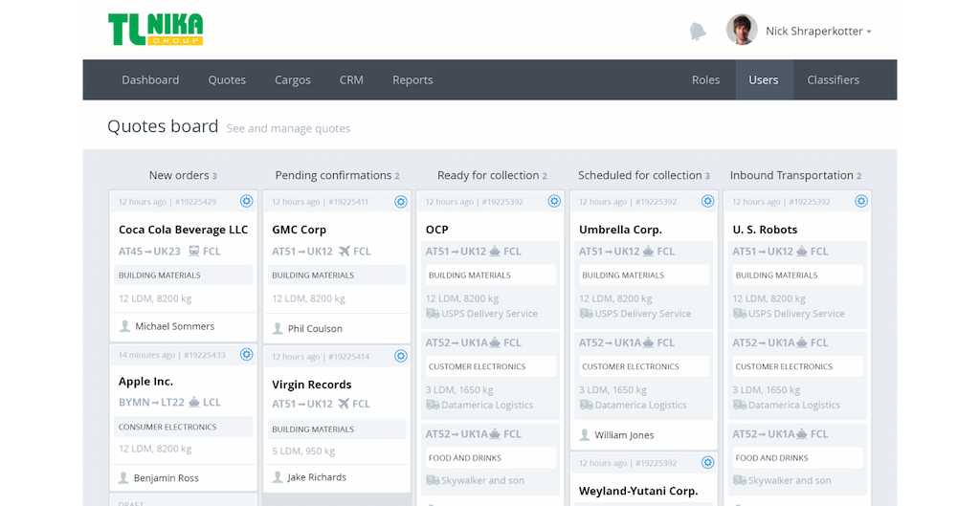Open the CRM navigation item
The image size is (980, 506).
[351, 80]
